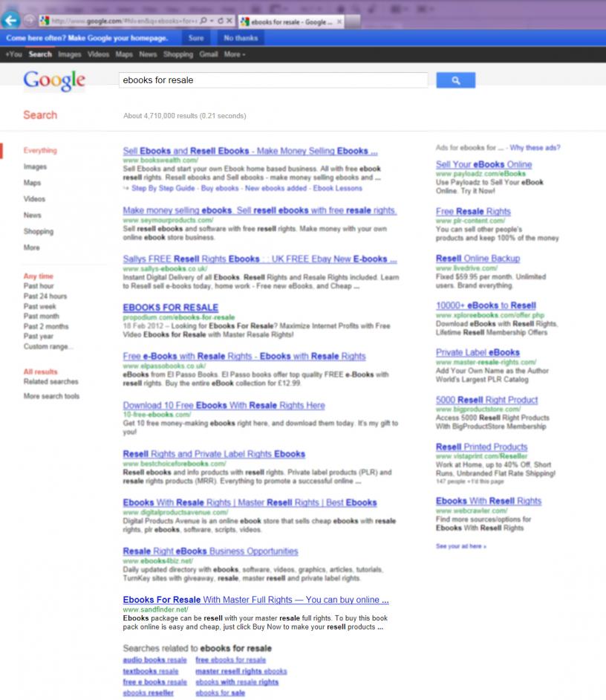
Task: Click the search box containing 'ebooks for resale'
Action: pos(273,80)
